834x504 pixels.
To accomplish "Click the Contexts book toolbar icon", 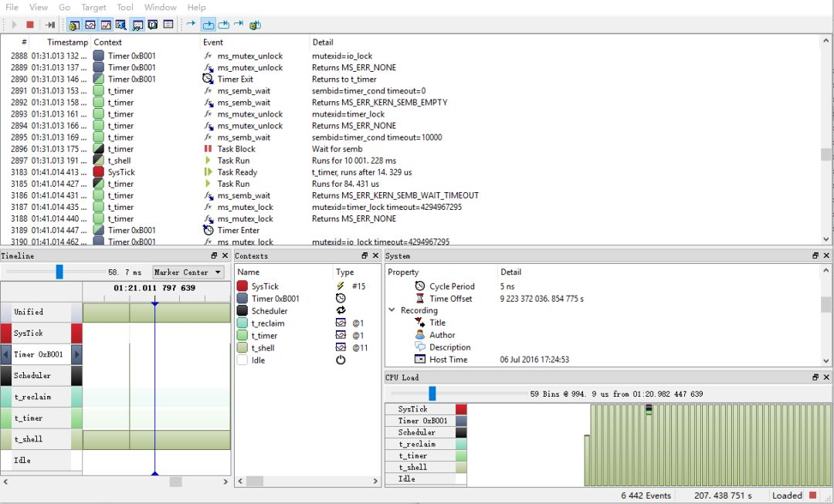I will 153,24.
